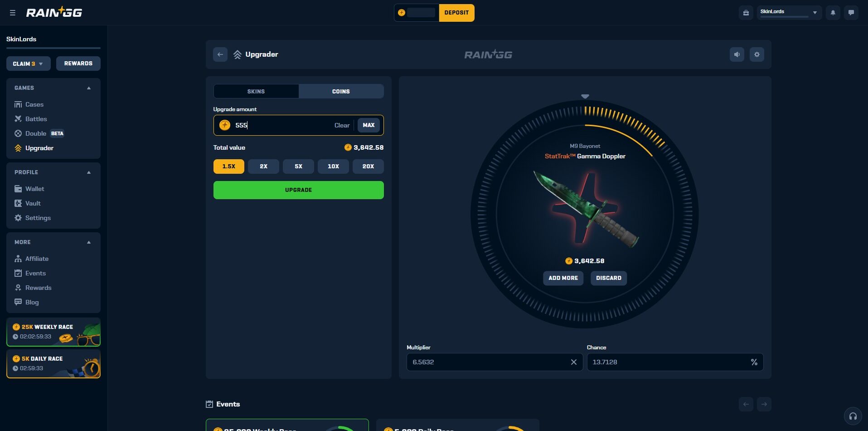Screen dimensions: 868x431
Task: Click the coin icon in Upgrade amount field
Action: tap(225, 125)
